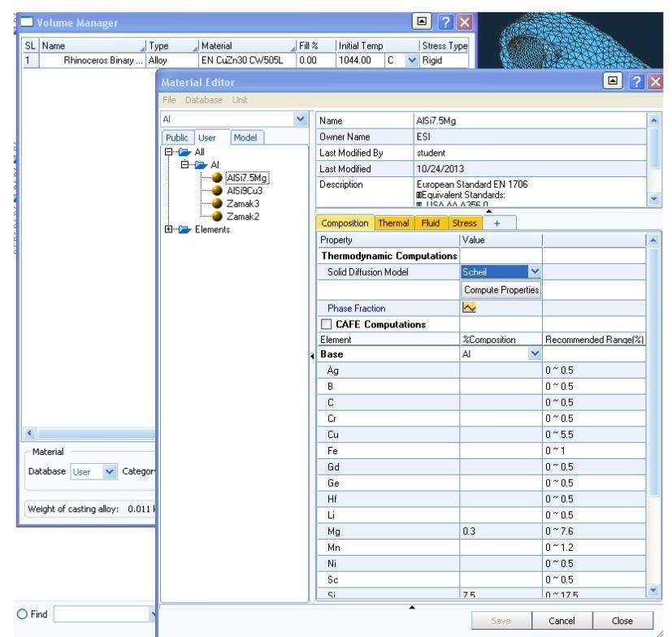The width and height of the screenshot is (672, 637).
Task: Click the material Name field AlSi7.5Mg
Action: (x=530, y=121)
